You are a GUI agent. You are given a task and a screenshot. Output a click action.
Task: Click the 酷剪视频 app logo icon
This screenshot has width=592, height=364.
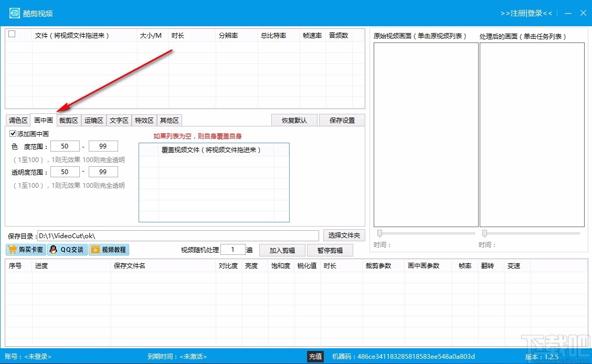14,13
